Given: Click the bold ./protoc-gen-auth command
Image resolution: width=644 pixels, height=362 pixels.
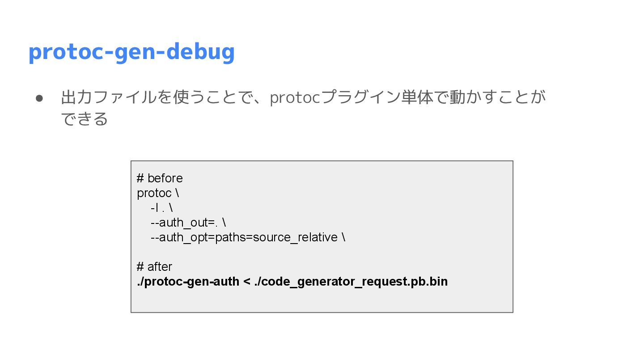Looking at the screenshot, I should click(188, 282).
